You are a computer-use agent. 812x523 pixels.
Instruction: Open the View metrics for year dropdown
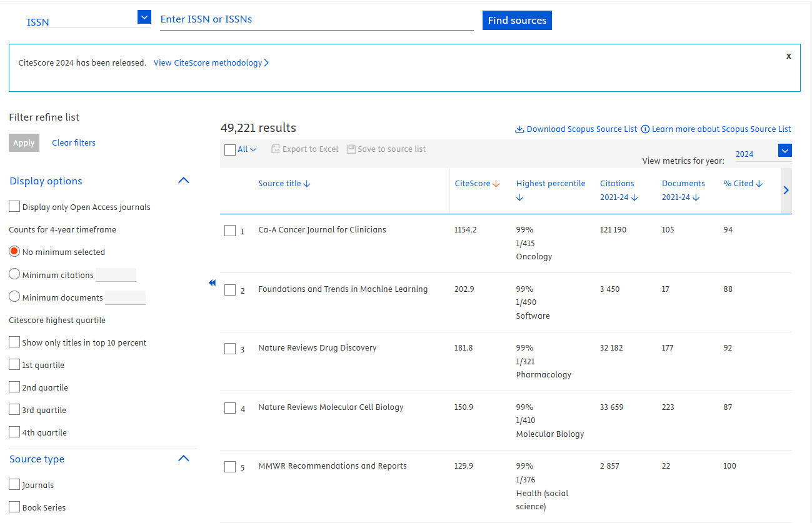coord(784,151)
